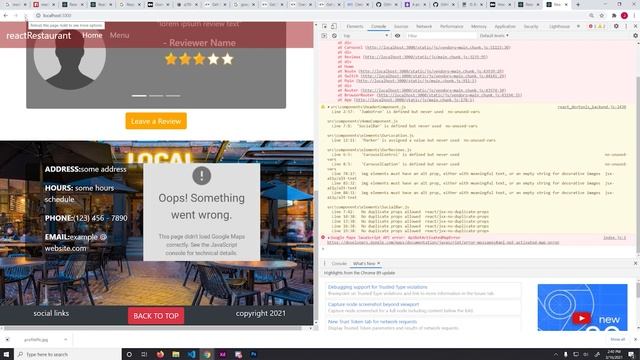Close the What's New drawer tab

[x=378, y=264]
